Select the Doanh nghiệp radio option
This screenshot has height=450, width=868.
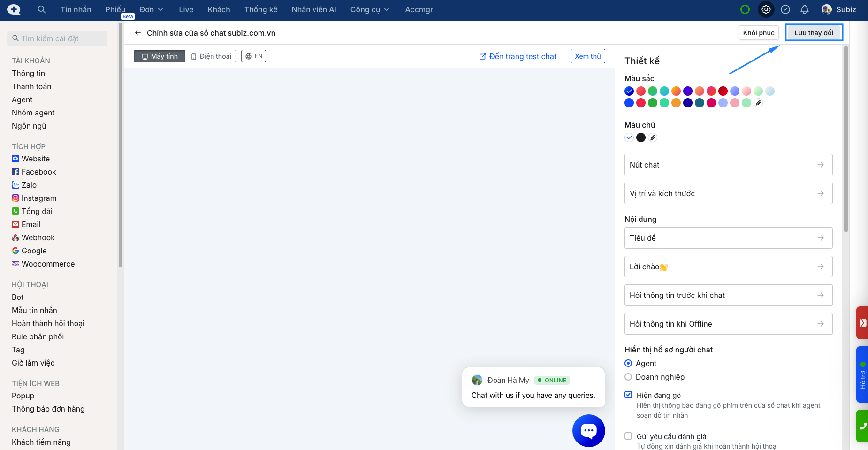click(x=628, y=377)
